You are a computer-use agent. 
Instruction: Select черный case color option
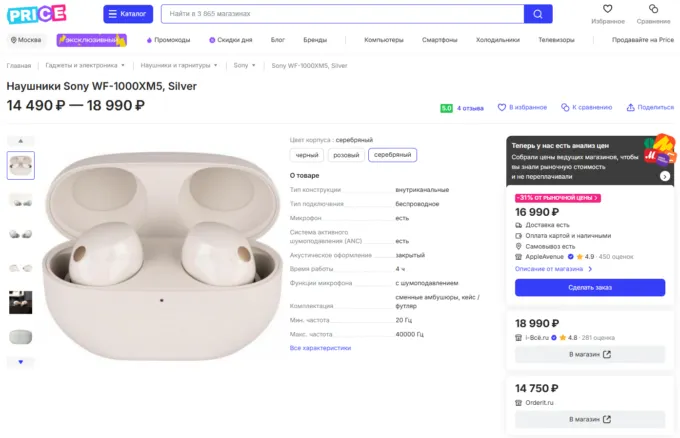pos(306,155)
